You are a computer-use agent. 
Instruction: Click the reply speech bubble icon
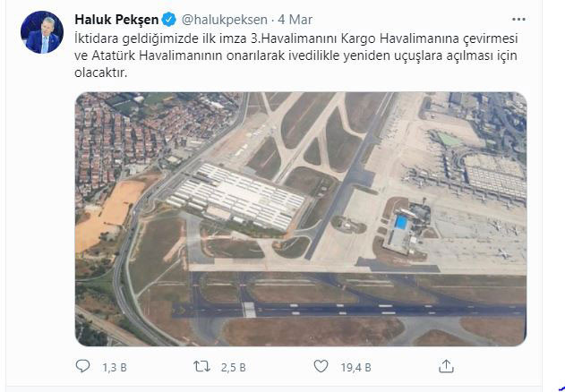point(83,366)
